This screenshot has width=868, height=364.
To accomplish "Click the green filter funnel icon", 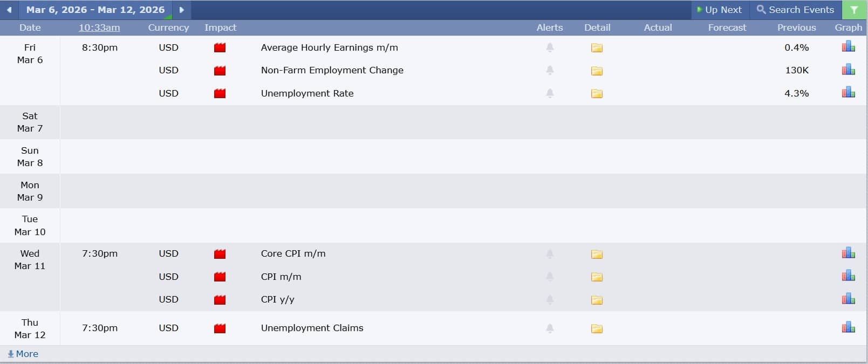I will tap(854, 10).
